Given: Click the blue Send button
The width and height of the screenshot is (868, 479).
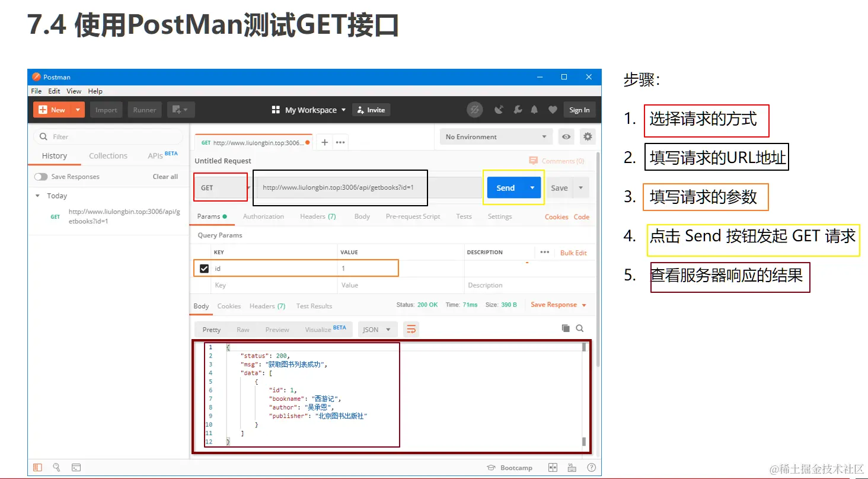Looking at the screenshot, I should [x=506, y=188].
